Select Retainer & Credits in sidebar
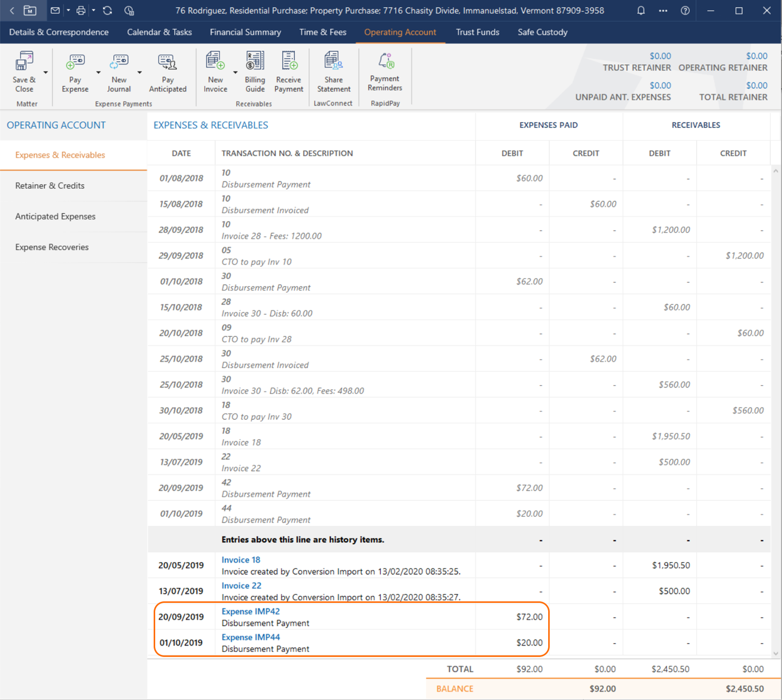Viewport: 782px width, 700px height. click(50, 186)
